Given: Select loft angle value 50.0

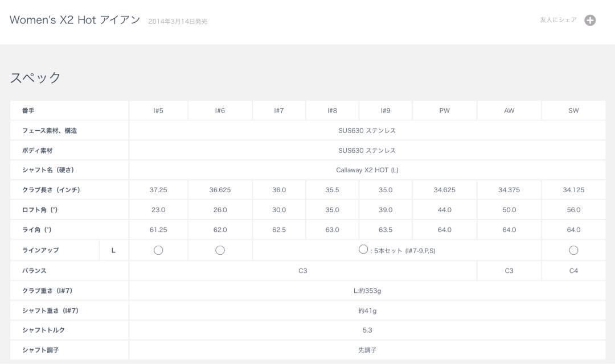Looking at the screenshot, I should tap(509, 210).
